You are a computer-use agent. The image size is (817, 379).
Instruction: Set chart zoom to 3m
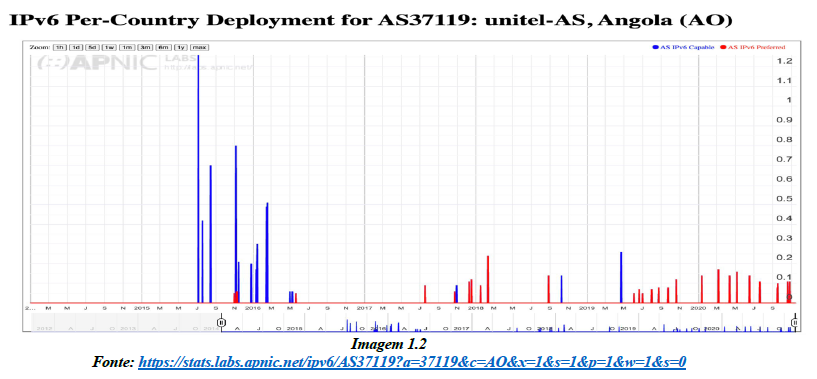pos(145,47)
